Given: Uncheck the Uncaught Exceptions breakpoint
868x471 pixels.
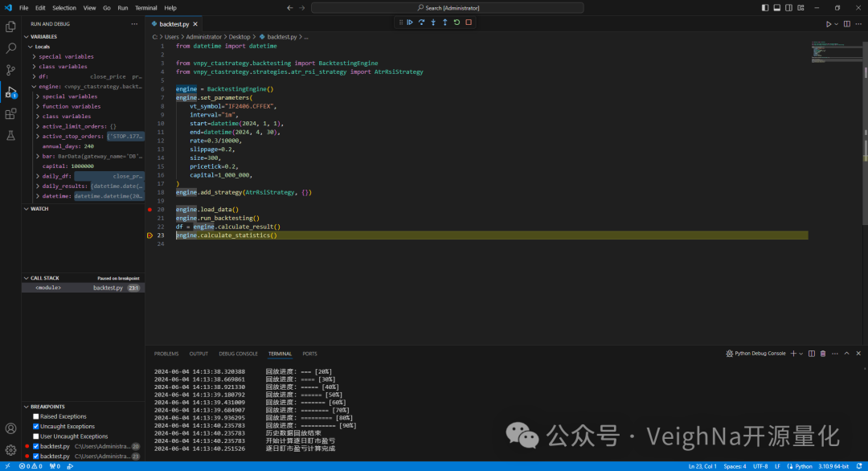Looking at the screenshot, I should (36, 426).
